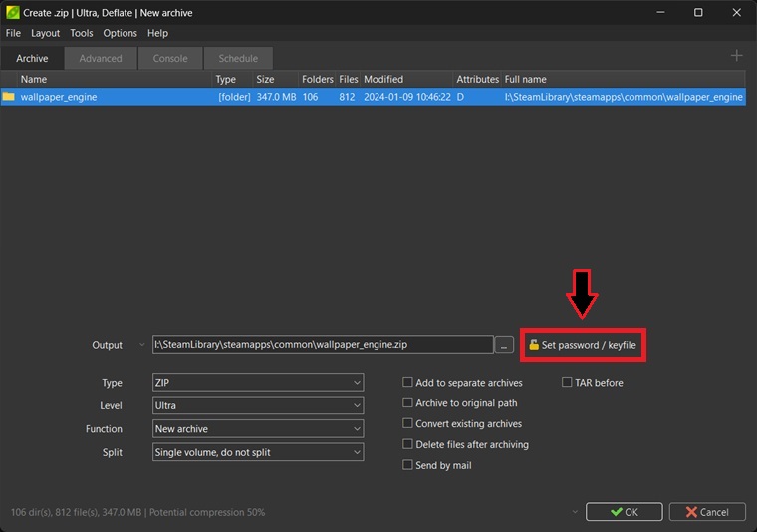Open the Help menu
Screen dimensions: 757x532
[157, 33]
